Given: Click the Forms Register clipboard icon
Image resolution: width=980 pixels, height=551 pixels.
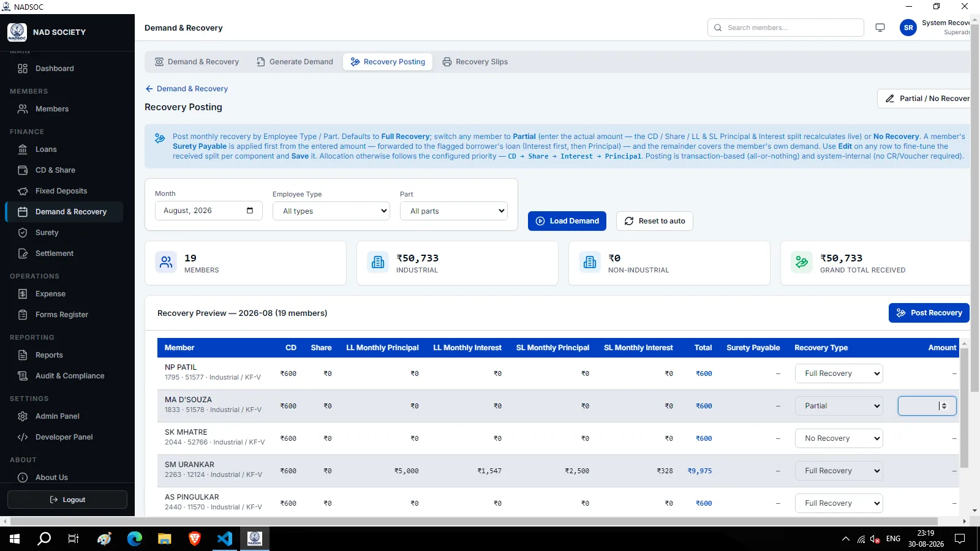Looking at the screenshot, I should (x=23, y=315).
